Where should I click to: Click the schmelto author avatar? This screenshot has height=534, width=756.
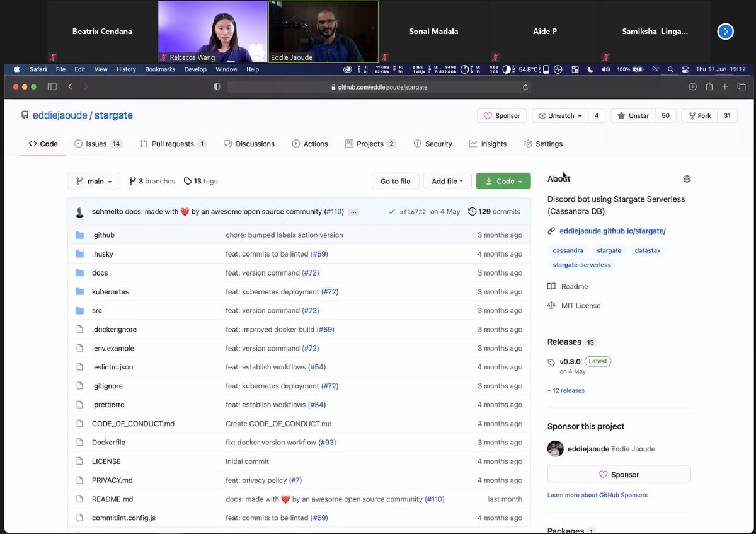(x=80, y=212)
